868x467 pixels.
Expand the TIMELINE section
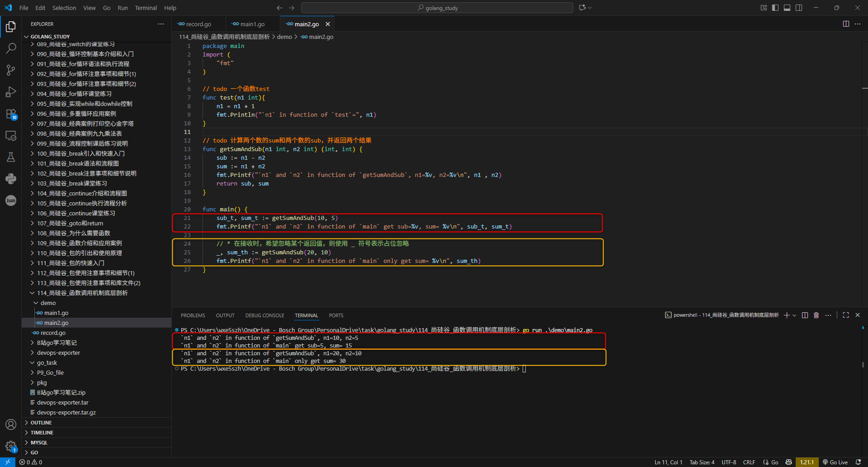click(96, 433)
